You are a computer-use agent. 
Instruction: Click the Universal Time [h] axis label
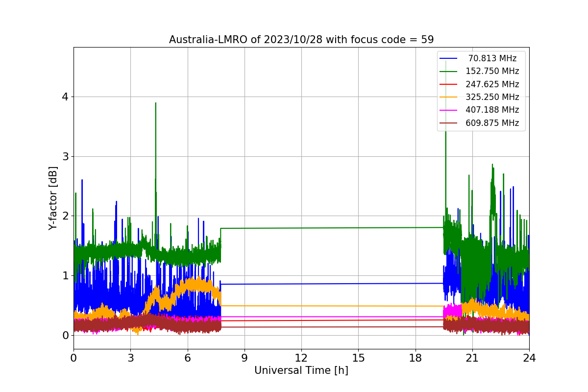click(301, 371)
